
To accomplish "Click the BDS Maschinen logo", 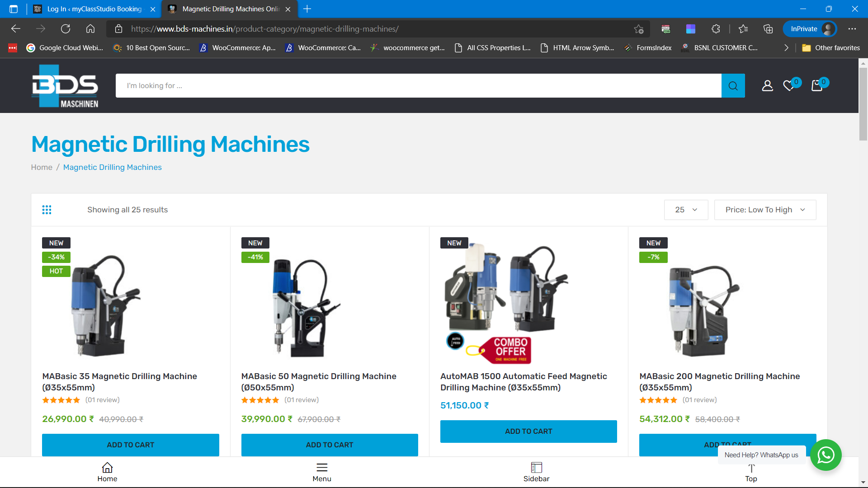I will 65,86.
